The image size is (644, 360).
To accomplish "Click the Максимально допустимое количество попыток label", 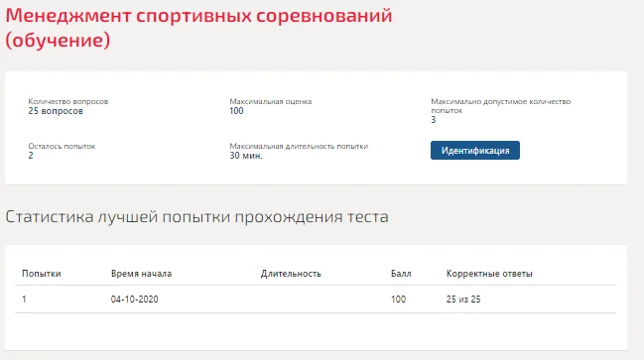I will pyautogui.click(x=501, y=106).
